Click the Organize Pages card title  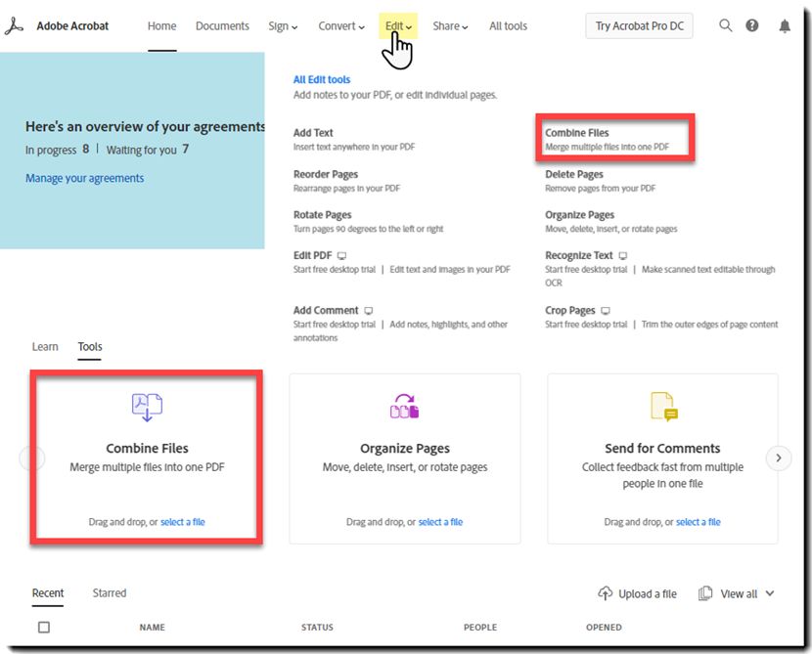pyautogui.click(x=405, y=448)
